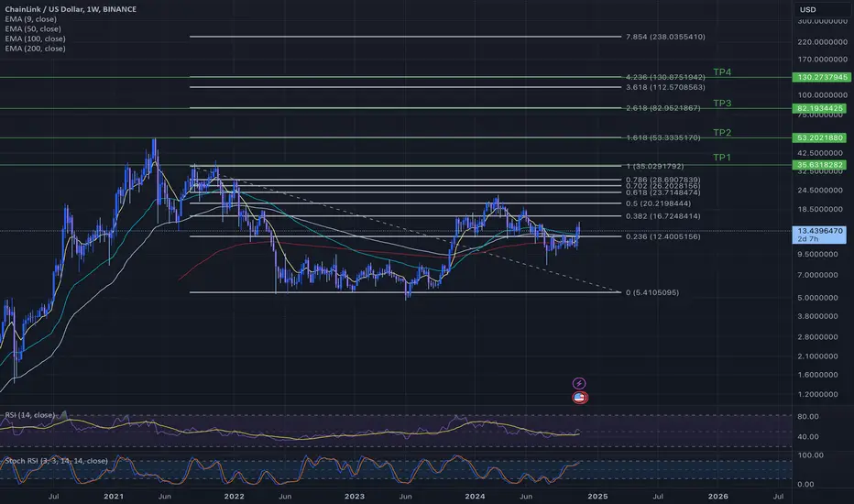Click the TP2 target label
Screen dimensions: 854x504
point(722,133)
